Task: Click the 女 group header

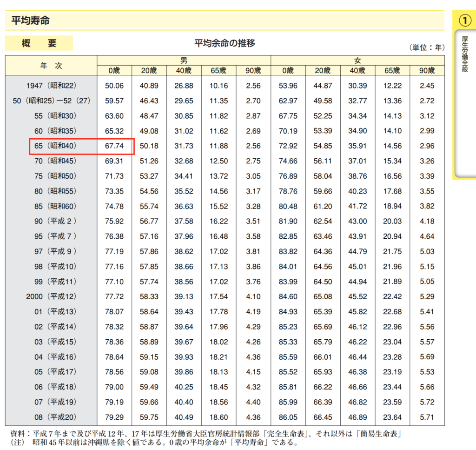Action: 357,60
